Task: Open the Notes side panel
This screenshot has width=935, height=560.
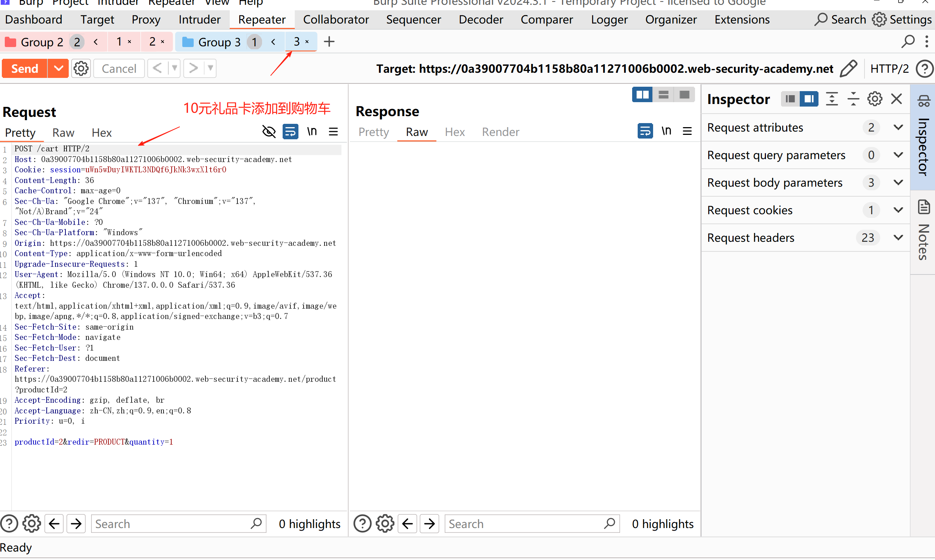Action: point(923,234)
